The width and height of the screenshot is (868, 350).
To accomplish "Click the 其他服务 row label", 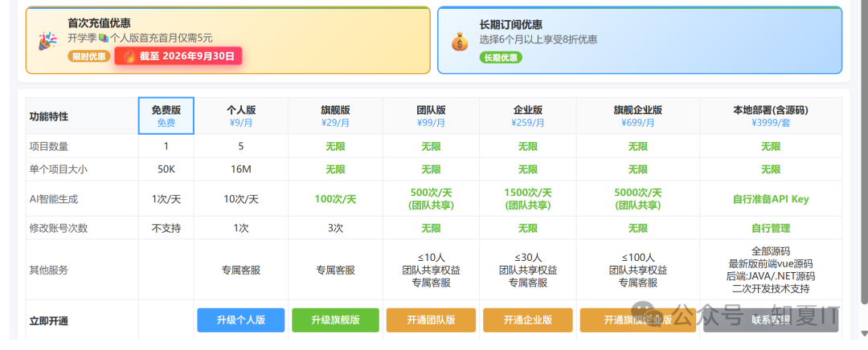I will pyautogui.click(x=49, y=271).
